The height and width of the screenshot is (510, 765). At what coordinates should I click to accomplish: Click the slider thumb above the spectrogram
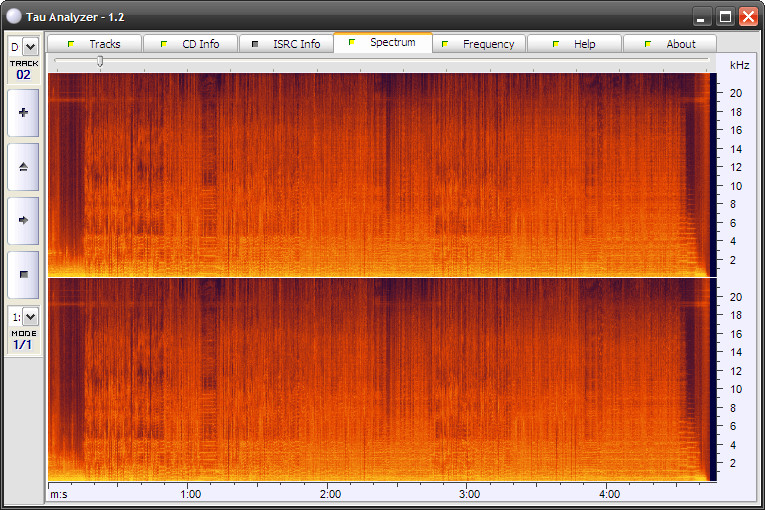coord(99,62)
